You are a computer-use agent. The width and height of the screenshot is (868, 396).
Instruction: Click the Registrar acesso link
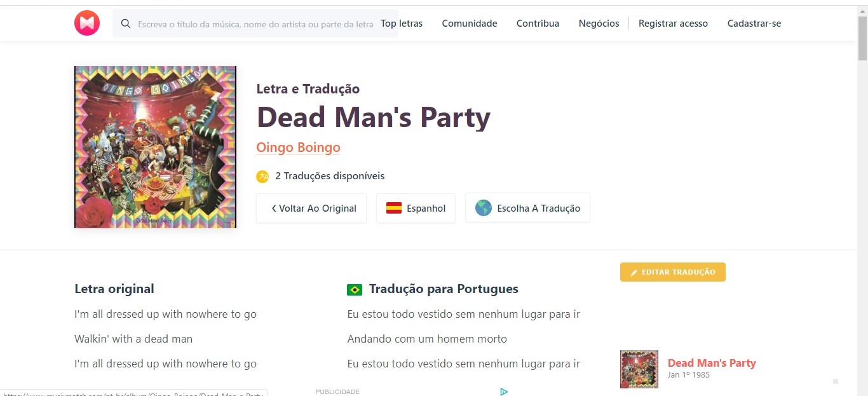(x=673, y=24)
